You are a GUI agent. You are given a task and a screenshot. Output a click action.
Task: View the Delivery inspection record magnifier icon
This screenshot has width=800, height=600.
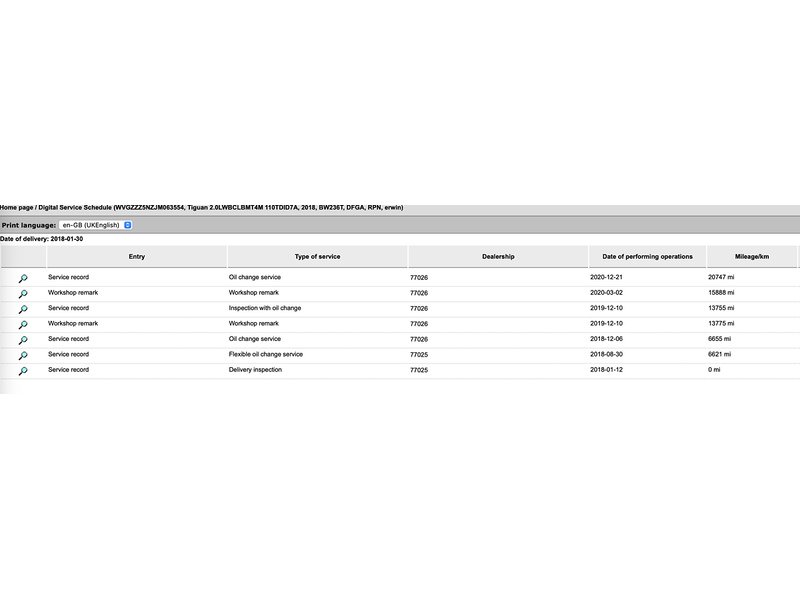pyautogui.click(x=23, y=371)
